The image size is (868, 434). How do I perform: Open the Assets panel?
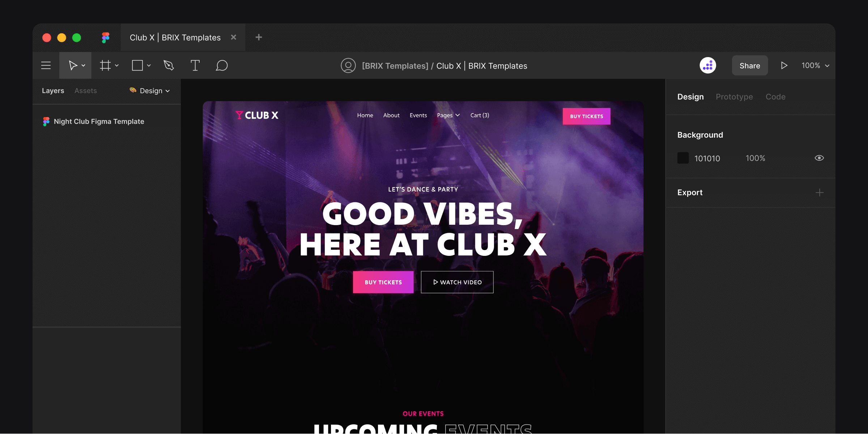coord(86,90)
